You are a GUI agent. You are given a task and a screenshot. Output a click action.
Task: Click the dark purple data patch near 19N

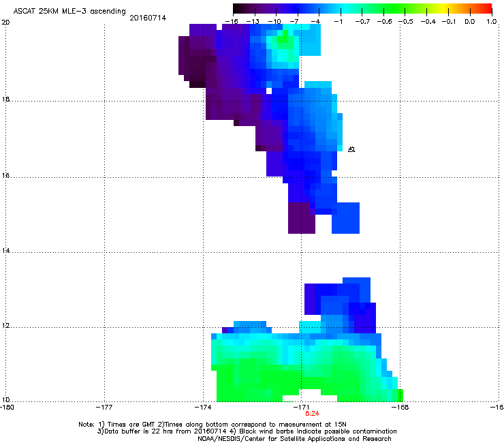[x=198, y=61]
